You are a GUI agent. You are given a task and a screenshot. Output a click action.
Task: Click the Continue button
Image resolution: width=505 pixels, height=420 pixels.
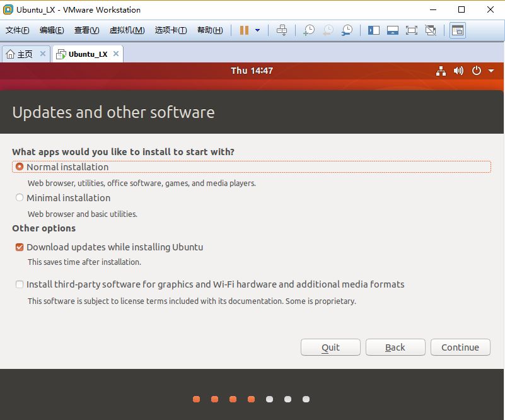460,347
